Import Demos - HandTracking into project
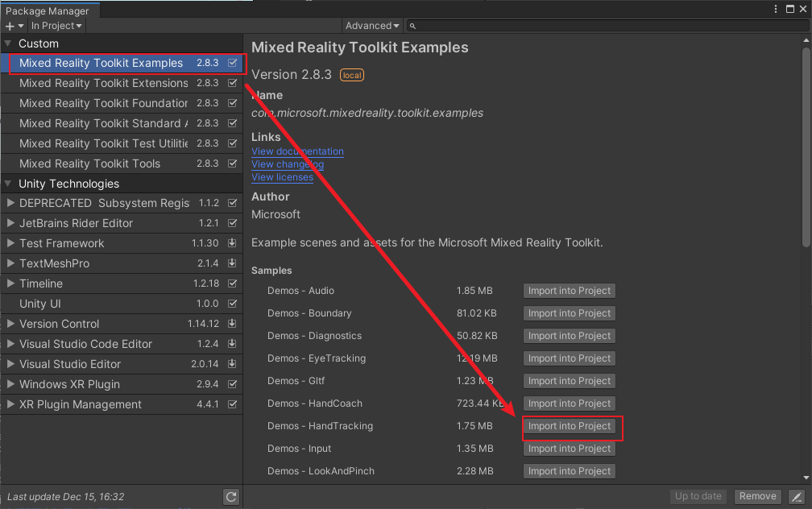 pyautogui.click(x=569, y=426)
